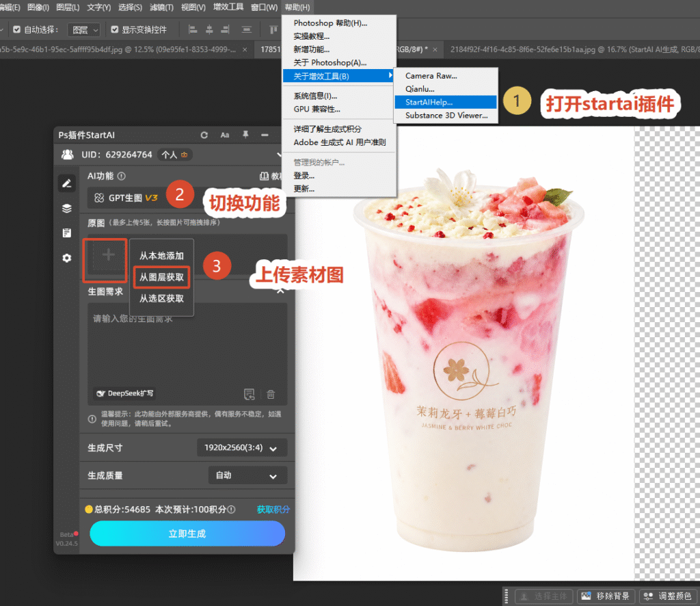Click align horizontal centers icon
Viewport: 700px width, 606px height.
click(x=209, y=29)
